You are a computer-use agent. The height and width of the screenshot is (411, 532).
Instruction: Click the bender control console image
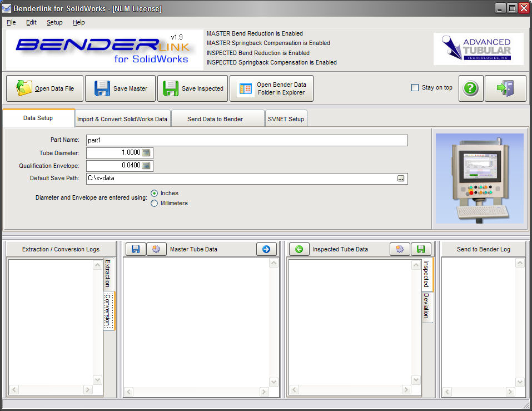coord(479,179)
